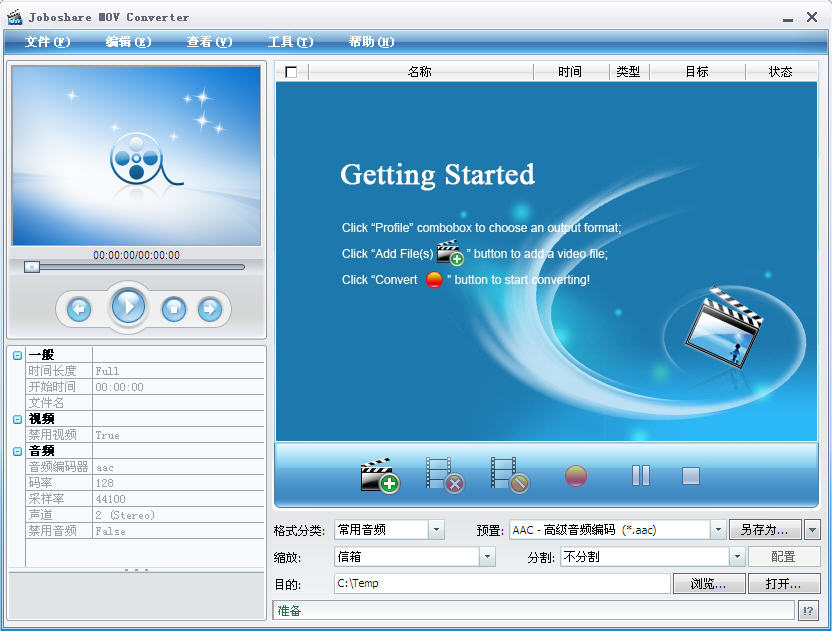Click the previous (left arrow) preview button
Screen dimensions: 832x631
(79, 309)
